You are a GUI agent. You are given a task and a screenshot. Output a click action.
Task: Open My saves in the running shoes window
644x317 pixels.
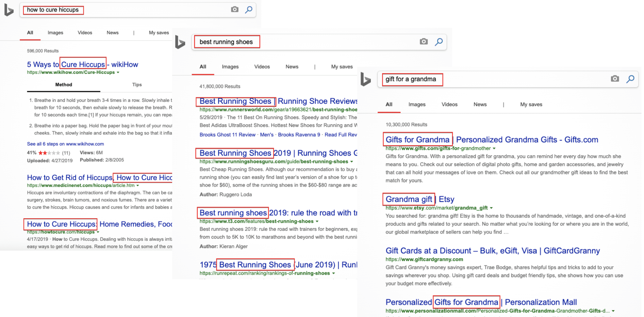[342, 67]
